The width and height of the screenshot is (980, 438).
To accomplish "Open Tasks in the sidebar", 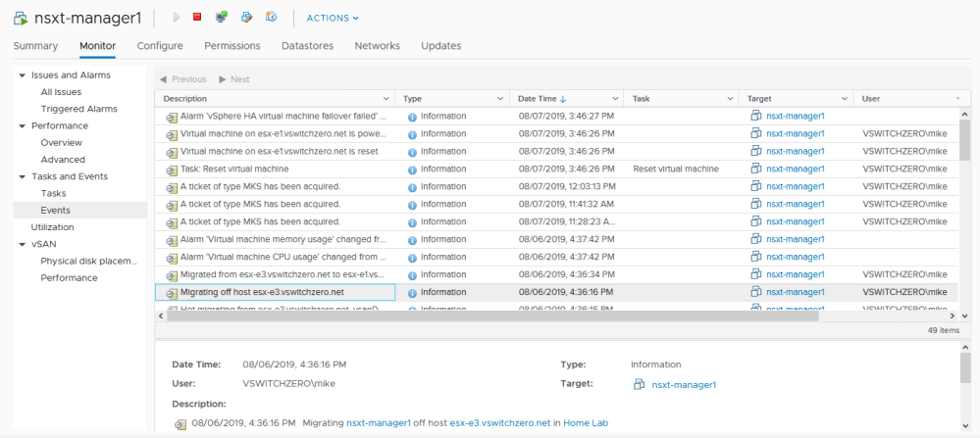I will 53,193.
